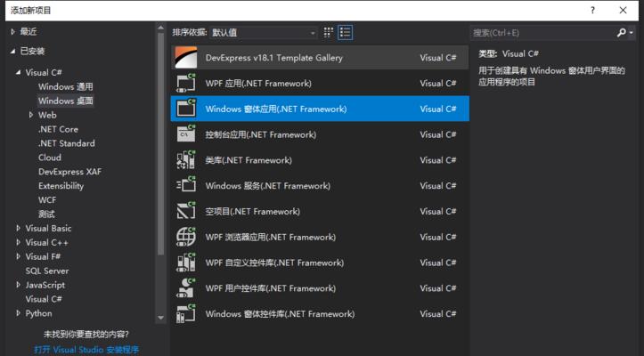Select the JavaScript tree label
This screenshot has height=356, width=644.
45,285
